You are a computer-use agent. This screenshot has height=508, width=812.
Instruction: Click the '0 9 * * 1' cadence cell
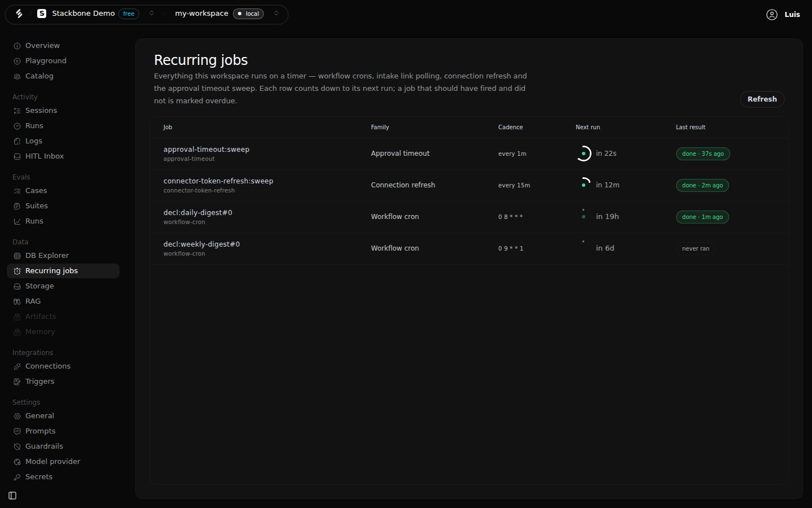point(510,248)
